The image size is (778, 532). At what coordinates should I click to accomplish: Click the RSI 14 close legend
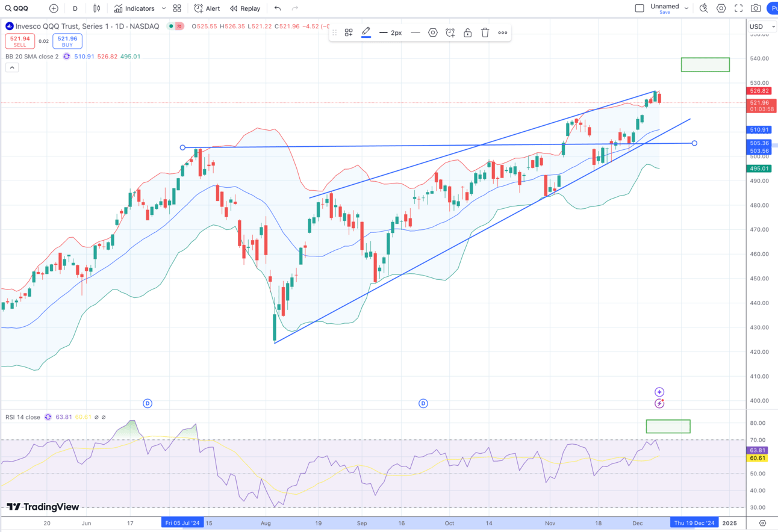23,417
